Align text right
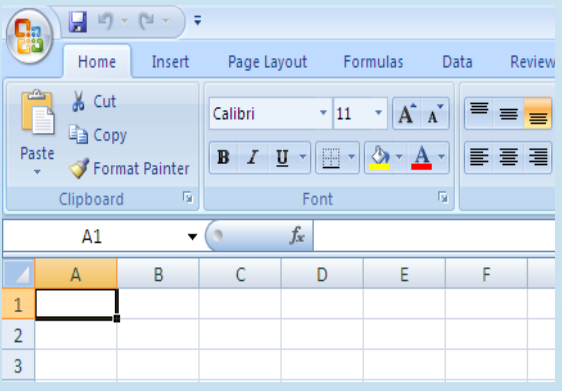Image resolution: width=562 pixels, height=391 pixels. point(538,157)
